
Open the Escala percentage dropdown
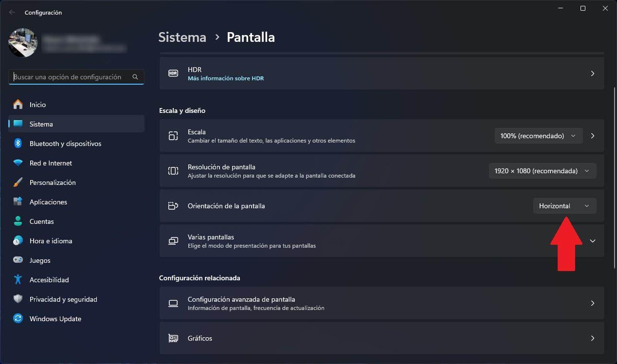538,136
